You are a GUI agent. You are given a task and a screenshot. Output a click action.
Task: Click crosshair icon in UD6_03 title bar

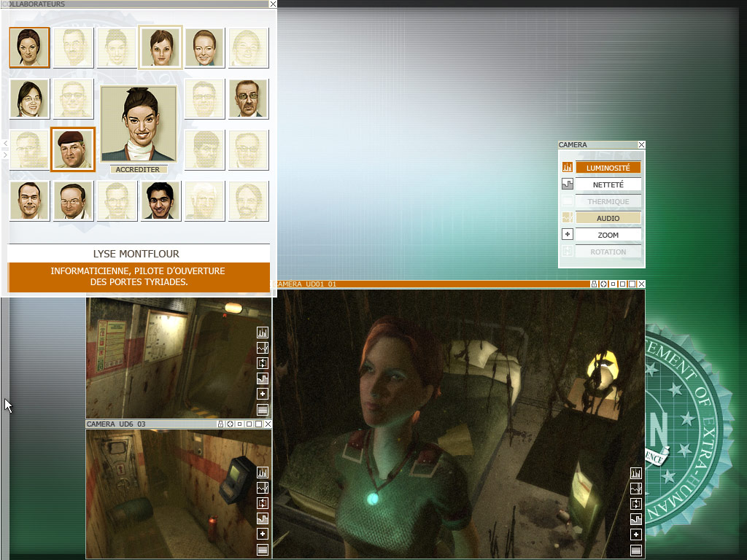click(x=230, y=424)
